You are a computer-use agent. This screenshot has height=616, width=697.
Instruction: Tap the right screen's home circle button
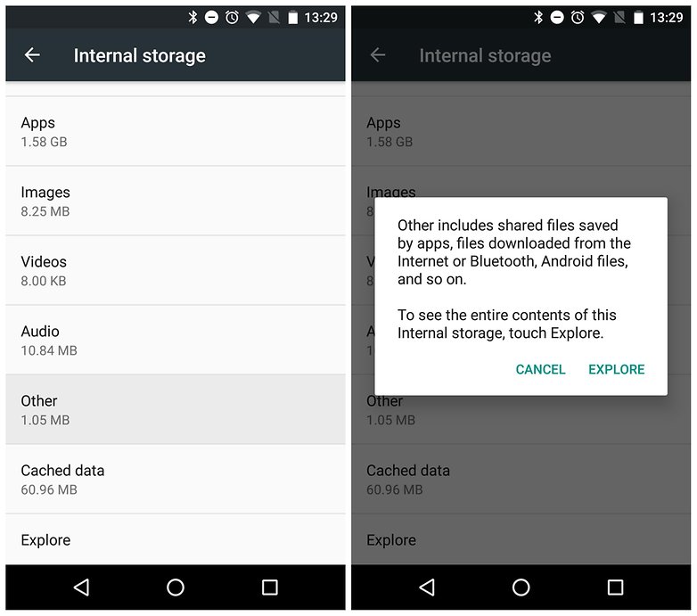[x=521, y=587]
